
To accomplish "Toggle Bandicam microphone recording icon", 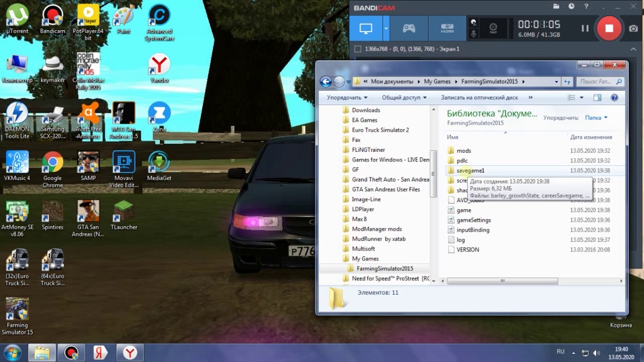I will [473, 34].
